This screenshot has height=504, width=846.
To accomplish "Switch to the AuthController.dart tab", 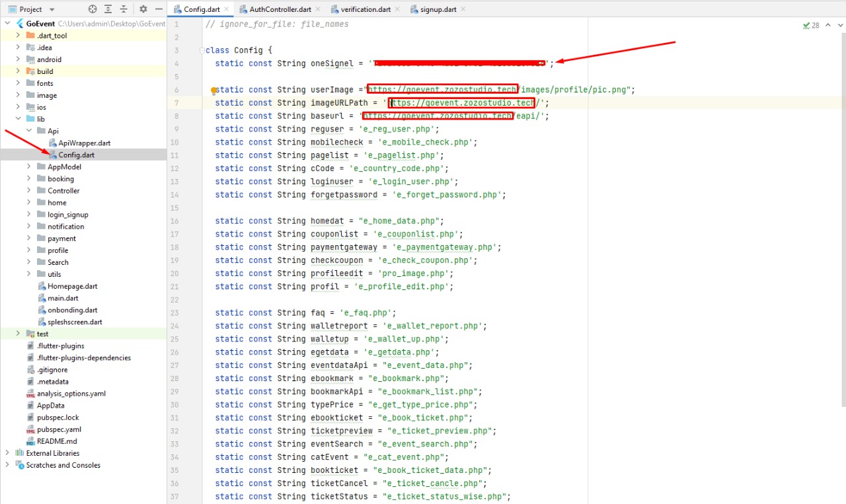I will click(279, 9).
